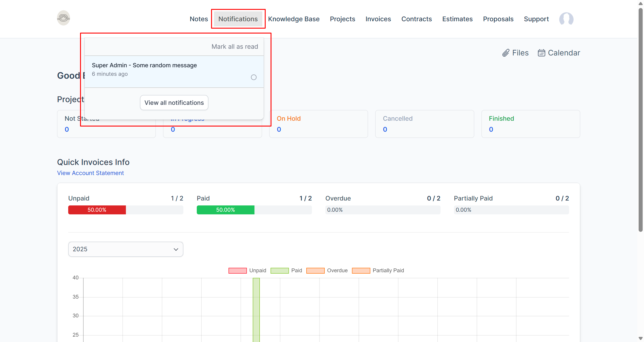Screen dimensions: 644x342
Task: Open the user profile avatar menu
Action: pyautogui.click(x=566, y=19)
